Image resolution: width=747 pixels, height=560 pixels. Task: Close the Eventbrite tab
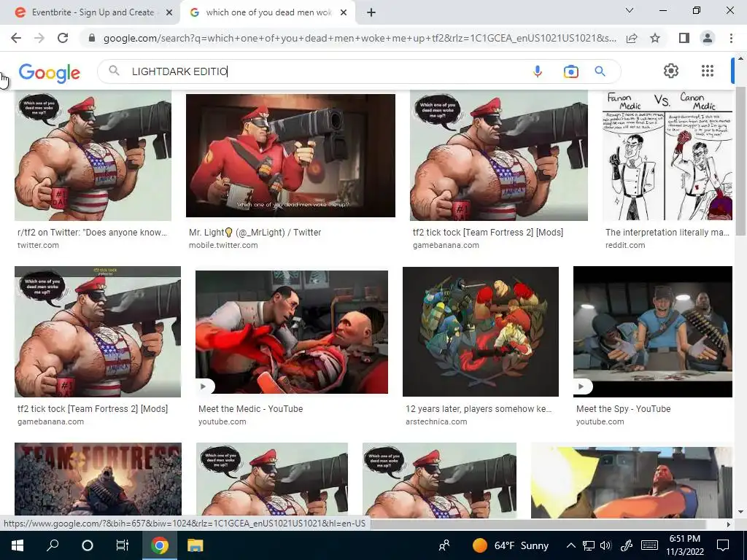(x=169, y=12)
